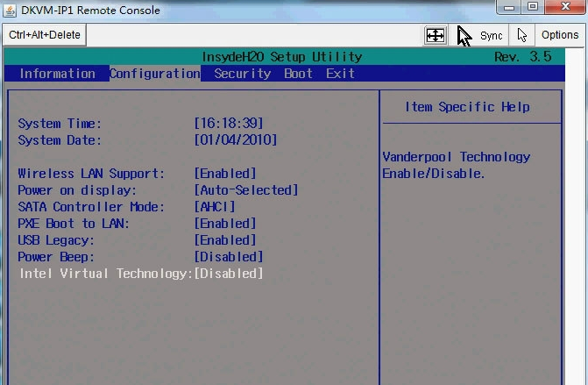Change Wireless LAN Support Enabled value
The image size is (588, 385).
[225, 174]
